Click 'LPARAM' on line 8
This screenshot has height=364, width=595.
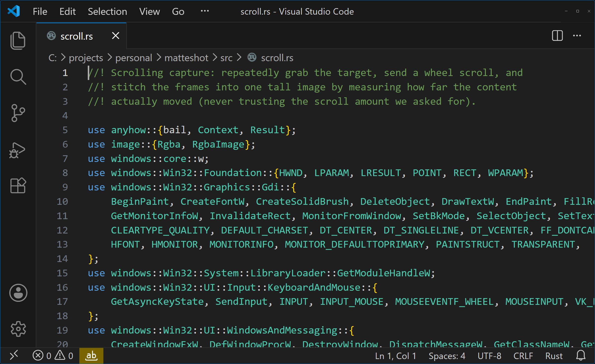[331, 173]
